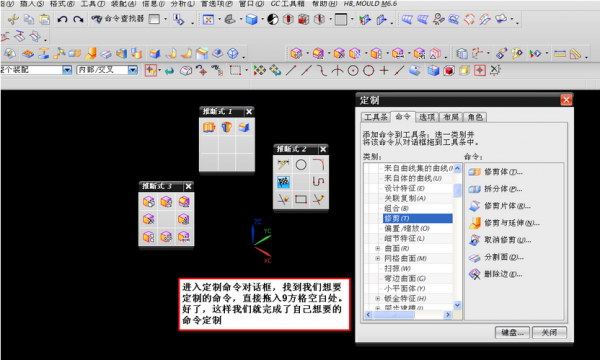Click the 关闭 button in Customize dialog
The height and width of the screenshot is (360, 600).
pos(549,332)
